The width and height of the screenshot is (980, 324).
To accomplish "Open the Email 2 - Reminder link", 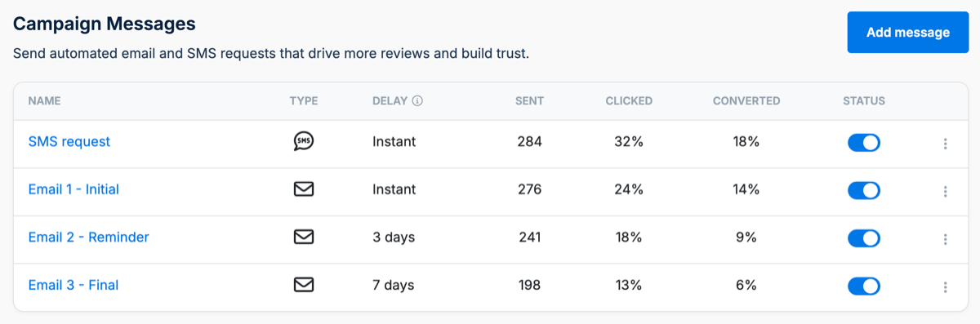I will (x=89, y=237).
